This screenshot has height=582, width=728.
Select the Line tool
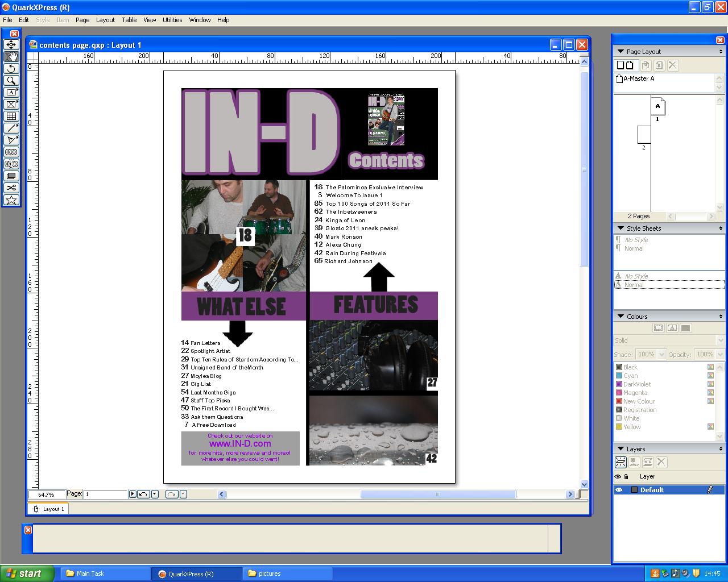pos(11,128)
